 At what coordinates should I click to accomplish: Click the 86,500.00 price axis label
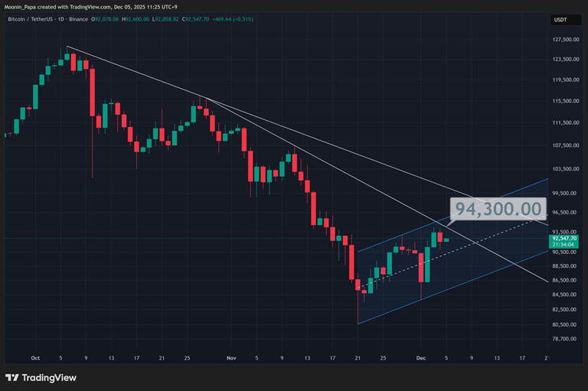coord(567,266)
